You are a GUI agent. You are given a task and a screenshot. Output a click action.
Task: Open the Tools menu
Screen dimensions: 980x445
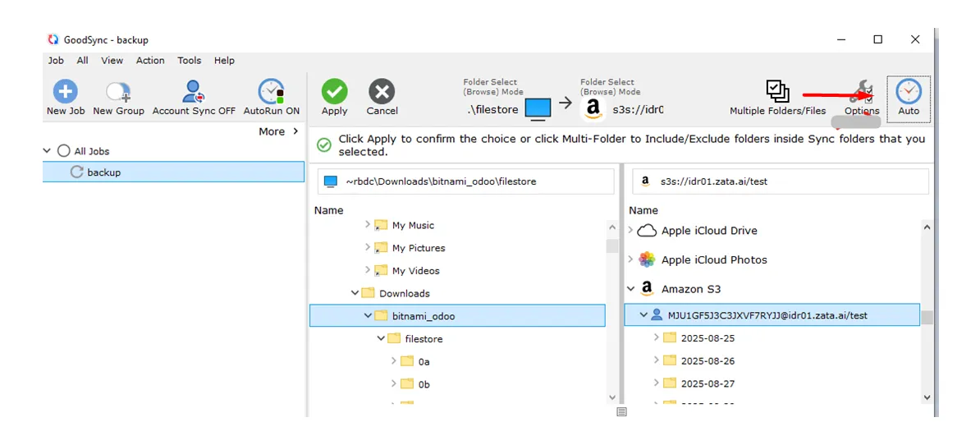(x=189, y=61)
